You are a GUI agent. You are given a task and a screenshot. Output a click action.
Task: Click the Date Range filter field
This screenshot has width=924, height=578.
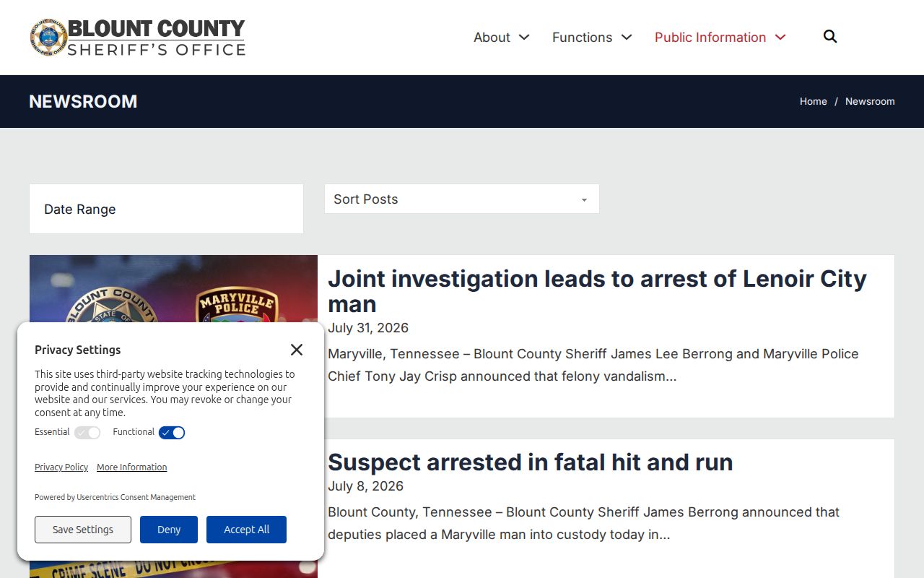click(x=166, y=209)
